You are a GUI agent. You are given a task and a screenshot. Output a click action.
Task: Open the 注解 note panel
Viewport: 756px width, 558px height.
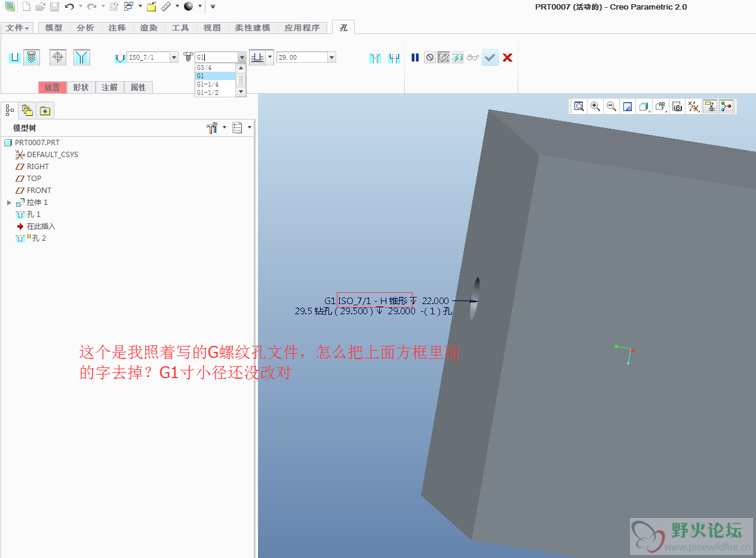click(x=109, y=87)
